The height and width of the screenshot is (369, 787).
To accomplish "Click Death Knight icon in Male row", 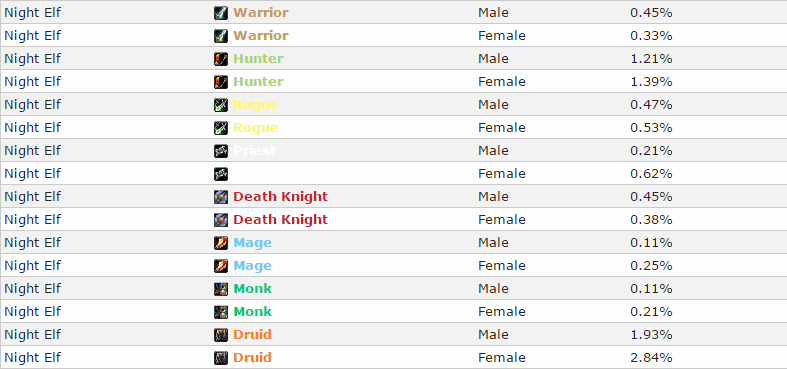I will tap(221, 197).
